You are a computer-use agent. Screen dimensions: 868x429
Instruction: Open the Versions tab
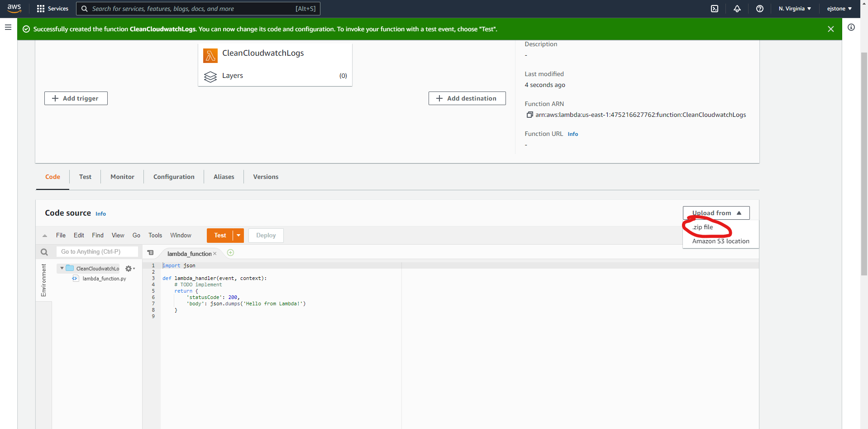pyautogui.click(x=266, y=177)
